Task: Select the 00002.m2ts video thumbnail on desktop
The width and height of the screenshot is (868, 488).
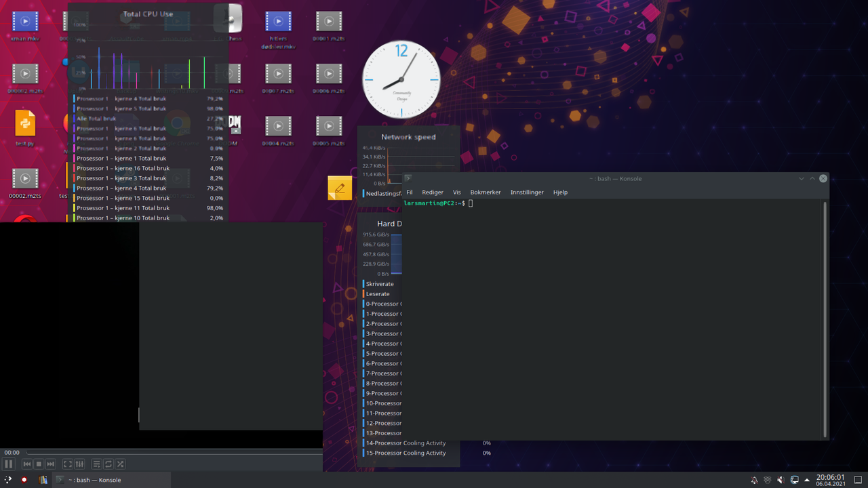Action: click(25, 178)
